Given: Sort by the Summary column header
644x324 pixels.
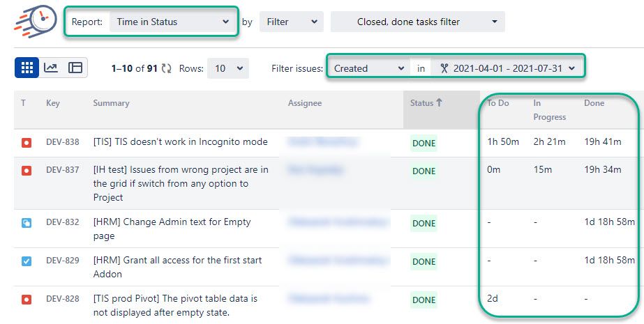Looking at the screenshot, I should point(112,103).
